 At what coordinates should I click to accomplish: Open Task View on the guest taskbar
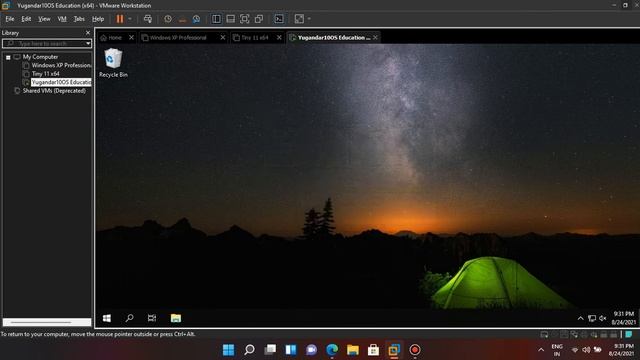(x=152, y=318)
